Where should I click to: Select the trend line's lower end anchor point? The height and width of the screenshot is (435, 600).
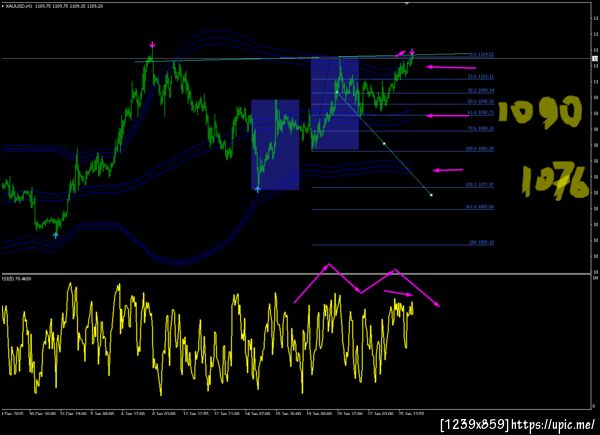(x=431, y=195)
